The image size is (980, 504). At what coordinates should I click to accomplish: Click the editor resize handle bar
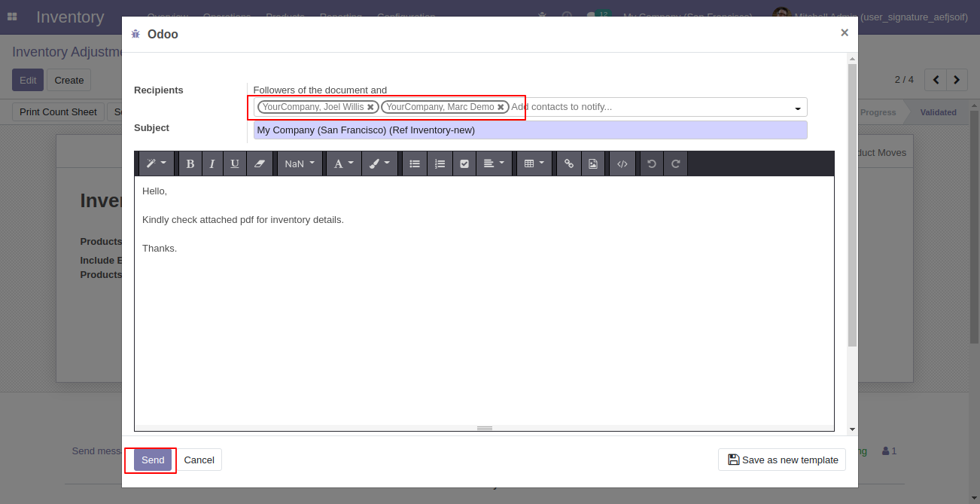[x=484, y=428]
